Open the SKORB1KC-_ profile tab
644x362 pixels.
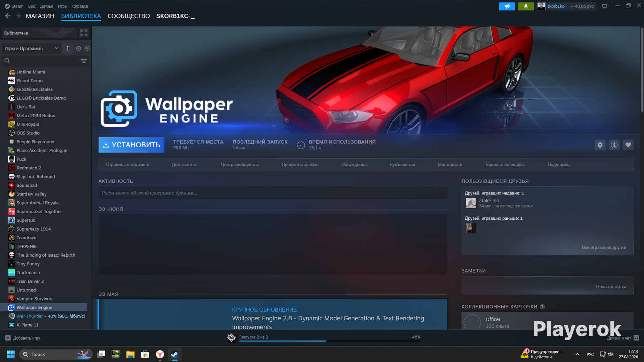click(176, 16)
